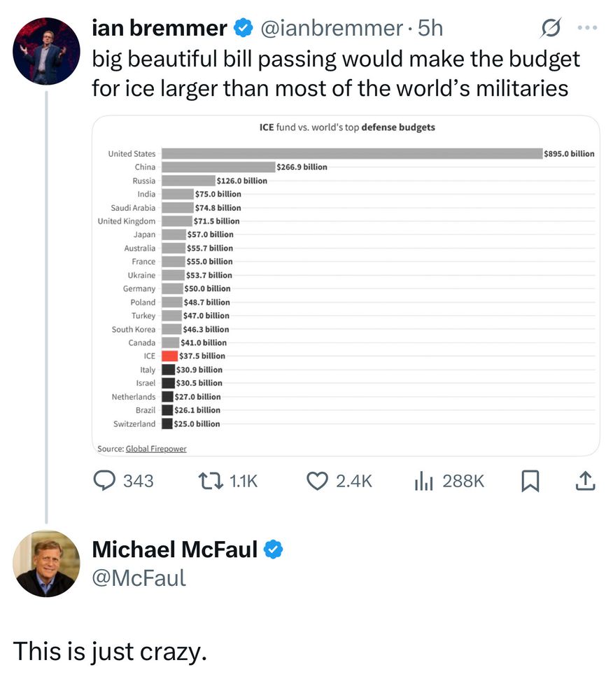Image resolution: width=613 pixels, height=700 pixels.
Task: Click the Grok actions icon near the timestamp
Action: (551, 28)
